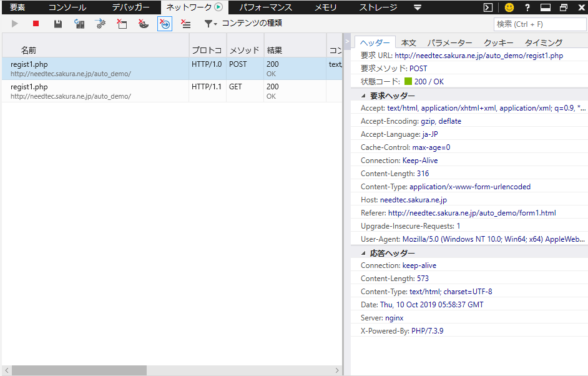
Task: Click the Referer form1.html URL value
Action: 472,213
